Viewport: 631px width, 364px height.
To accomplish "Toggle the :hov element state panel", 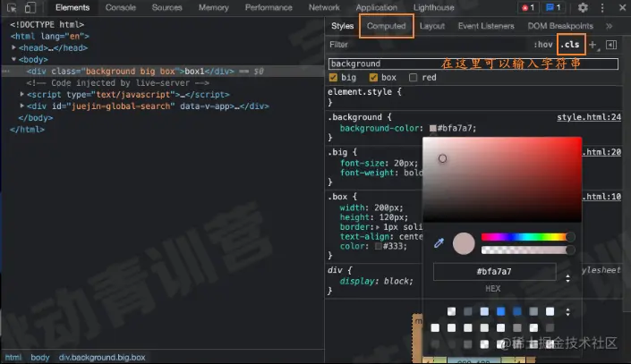I will pyautogui.click(x=543, y=45).
